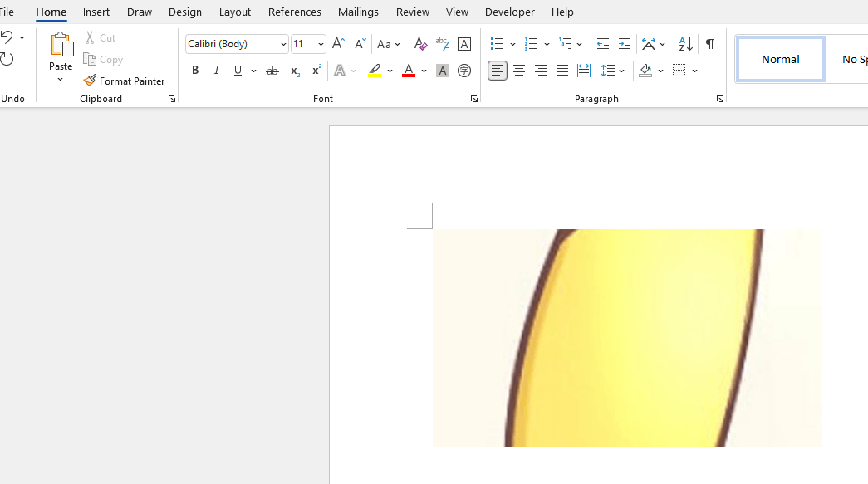
Task: Toggle Bold formatting
Action: click(195, 71)
